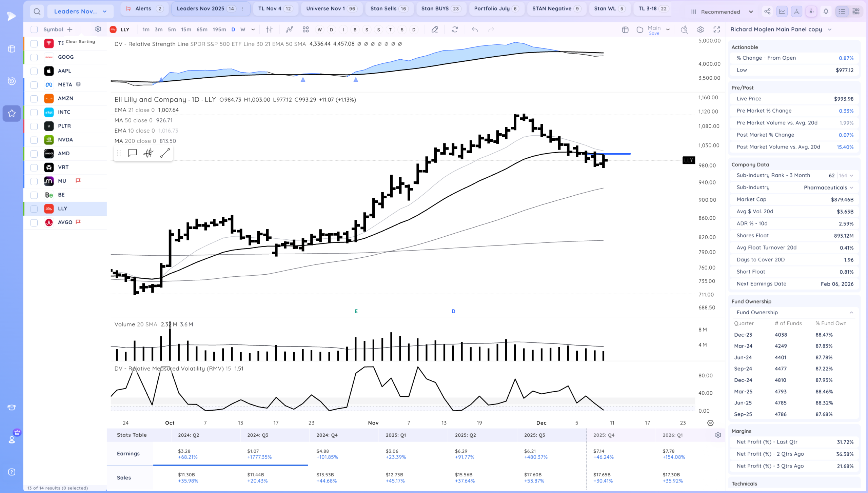Click the undo arrow icon
Image resolution: width=868 pixels, height=493 pixels.
click(475, 29)
